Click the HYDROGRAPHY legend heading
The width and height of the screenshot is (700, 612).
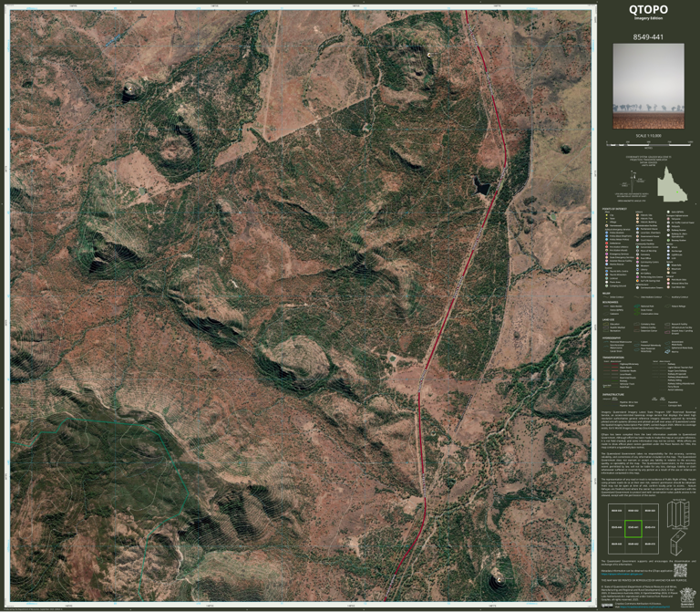612,337
